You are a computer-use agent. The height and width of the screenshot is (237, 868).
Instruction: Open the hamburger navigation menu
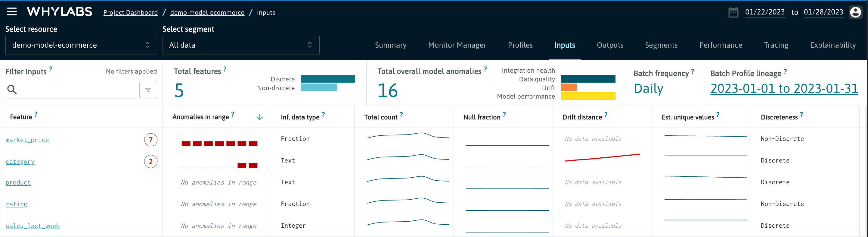point(12,12)
